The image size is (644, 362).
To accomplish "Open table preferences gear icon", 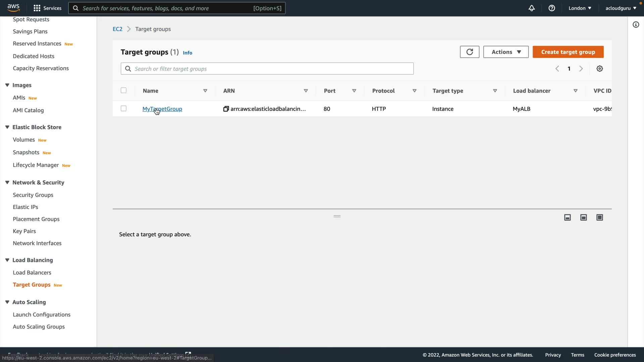I will click(x=599, y=69).
